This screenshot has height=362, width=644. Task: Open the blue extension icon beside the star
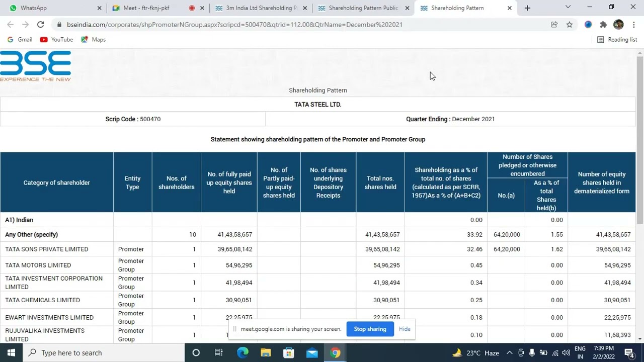click(588, 25)
